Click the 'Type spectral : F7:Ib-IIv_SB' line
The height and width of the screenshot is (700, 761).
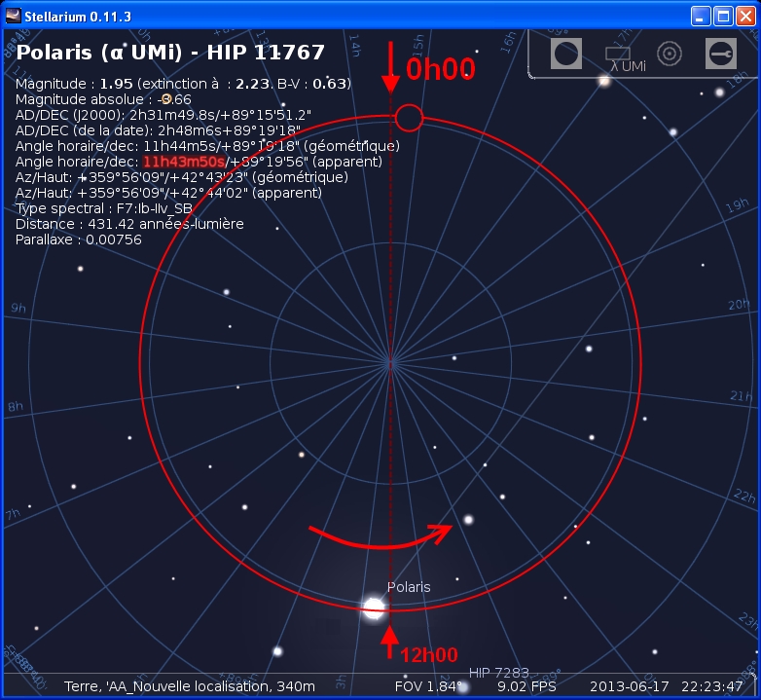[104, 208]
